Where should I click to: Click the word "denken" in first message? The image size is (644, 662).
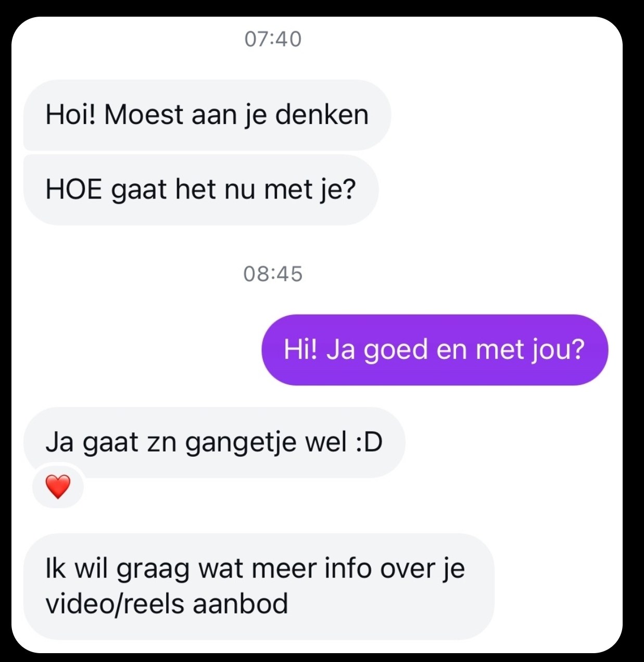(322, 115)
